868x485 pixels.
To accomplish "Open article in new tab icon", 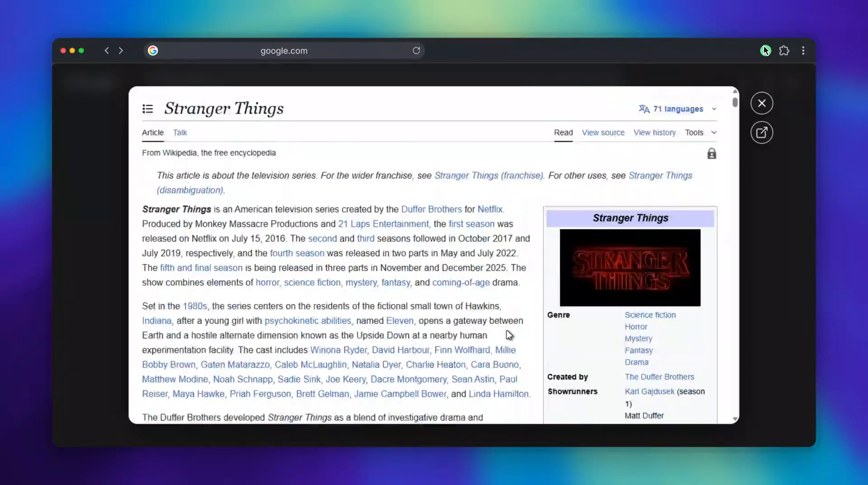I will (762, 133).
